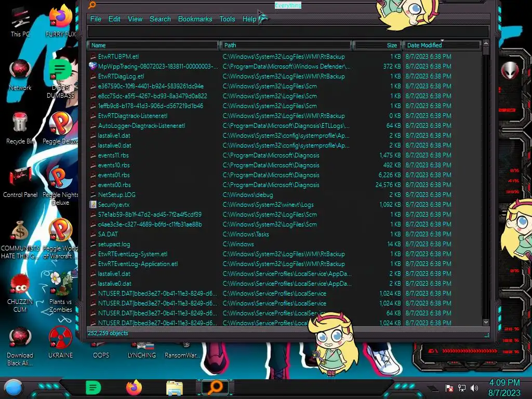Click the volume speaker tray icon
This screenshot has width=532, height=399.
(474, 388)
